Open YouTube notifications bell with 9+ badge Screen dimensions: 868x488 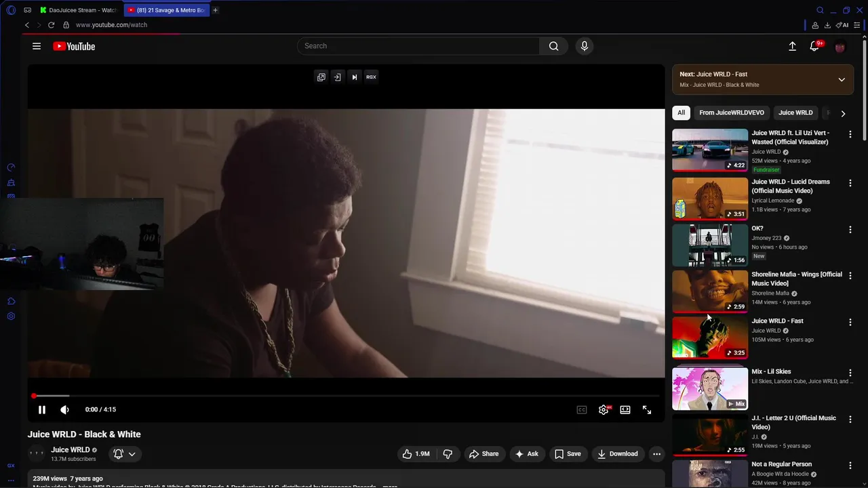point(815,46)
